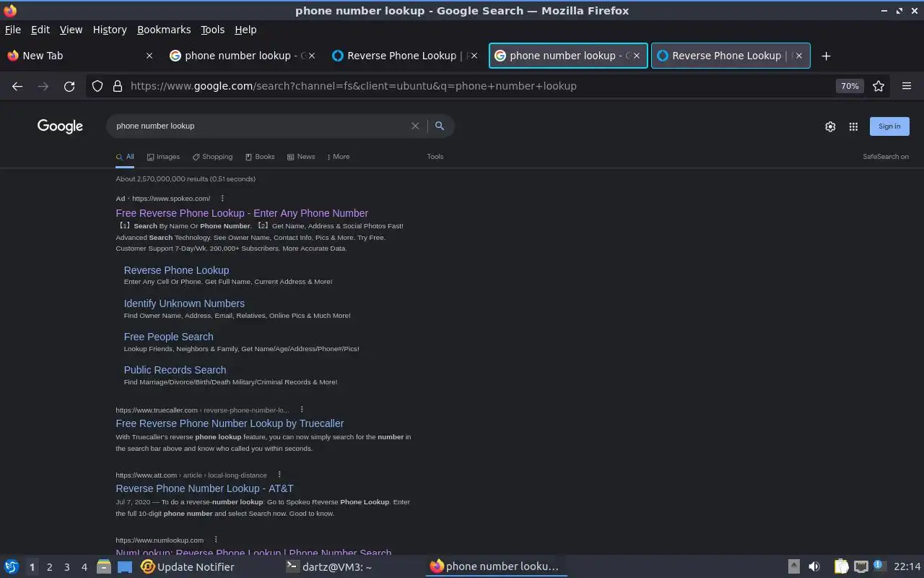
Task: Open the Public Records Search sitelink
Action: point(175,370)
